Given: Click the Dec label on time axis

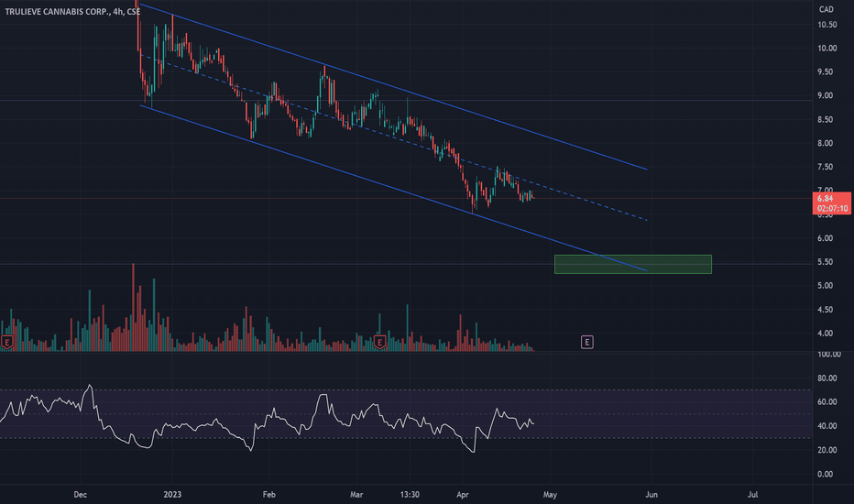Looking at the screenshot, I should tap(80, 495).
